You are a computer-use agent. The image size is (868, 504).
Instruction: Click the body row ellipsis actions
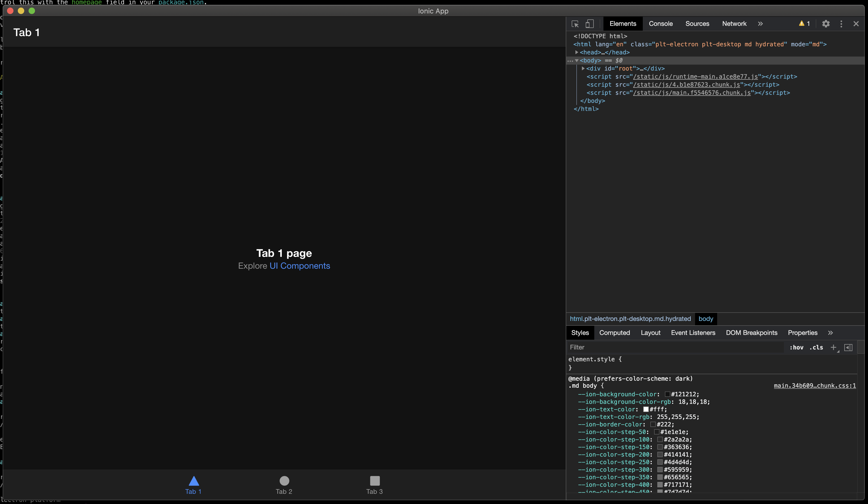pos(570,61)
